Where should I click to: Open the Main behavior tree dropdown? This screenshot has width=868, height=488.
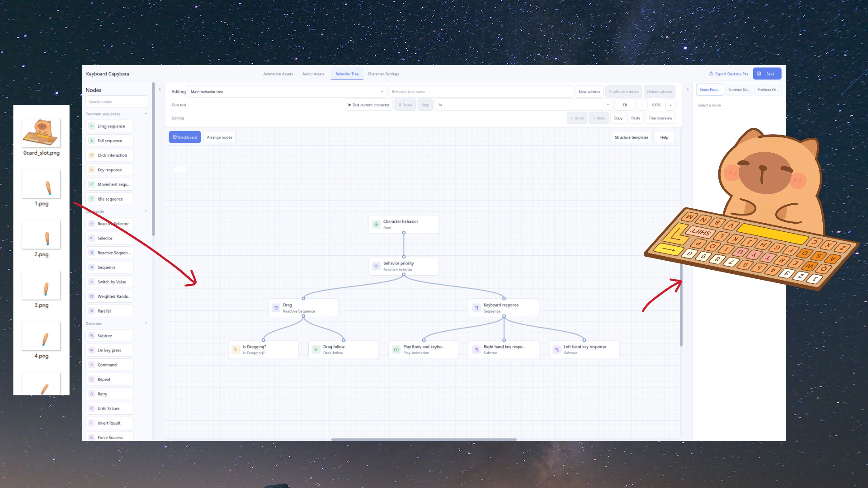pyautogui.click(x=287, y=92)
